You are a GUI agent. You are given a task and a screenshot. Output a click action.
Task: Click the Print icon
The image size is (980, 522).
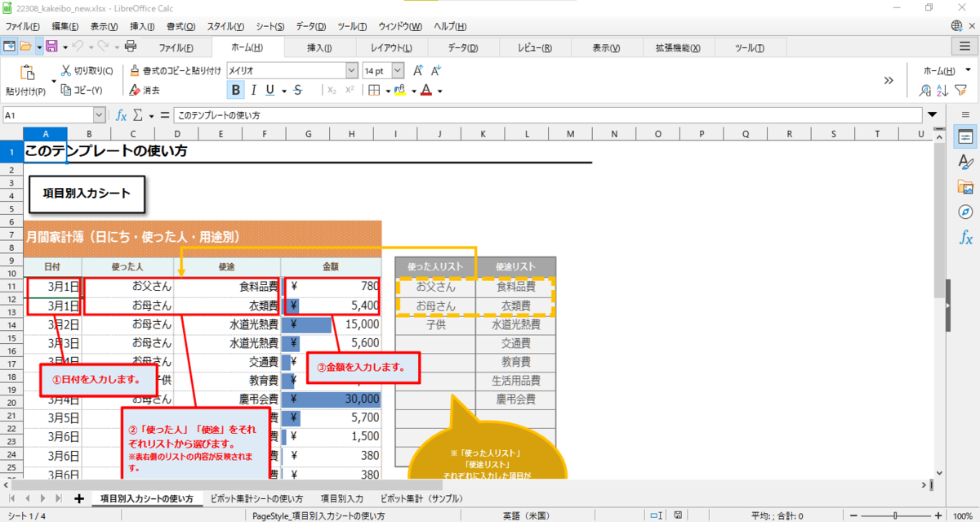131,47
